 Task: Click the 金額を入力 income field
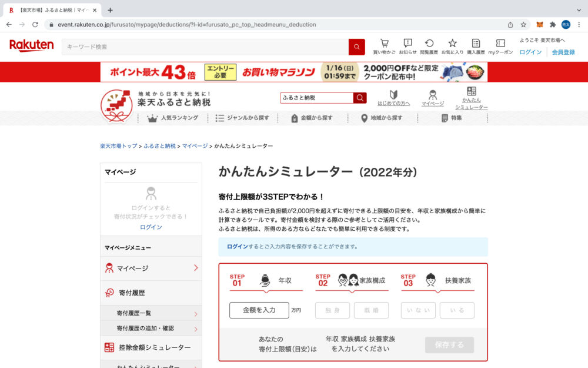tap(259, 310)
